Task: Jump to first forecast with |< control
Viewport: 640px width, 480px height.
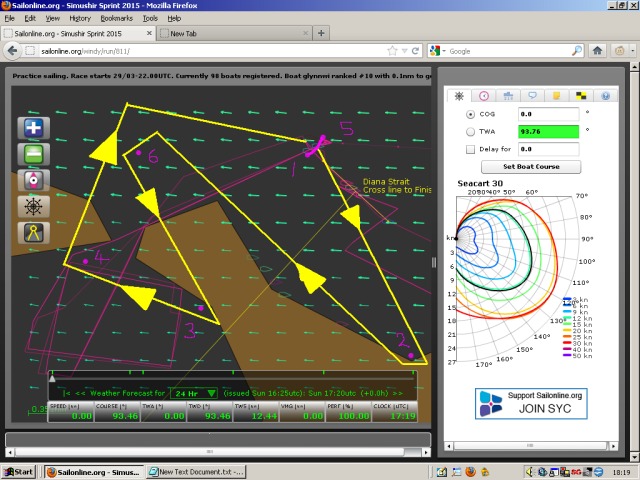Action: [67, 393]
